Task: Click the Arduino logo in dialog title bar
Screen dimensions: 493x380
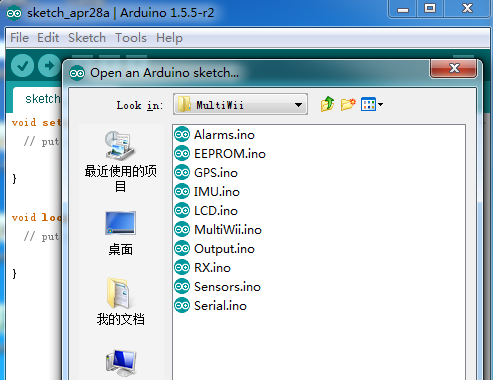Action: tap(77, 73)
